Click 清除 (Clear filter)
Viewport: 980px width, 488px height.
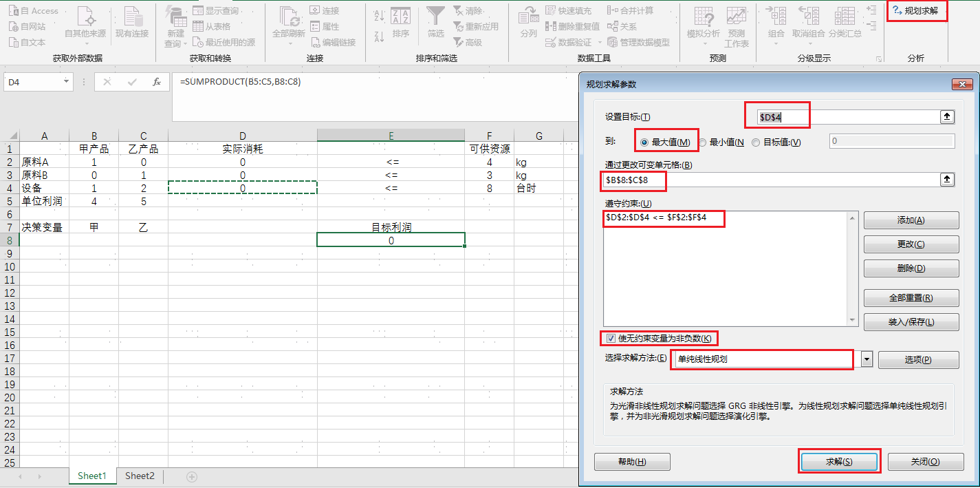[x=468, y=11]
